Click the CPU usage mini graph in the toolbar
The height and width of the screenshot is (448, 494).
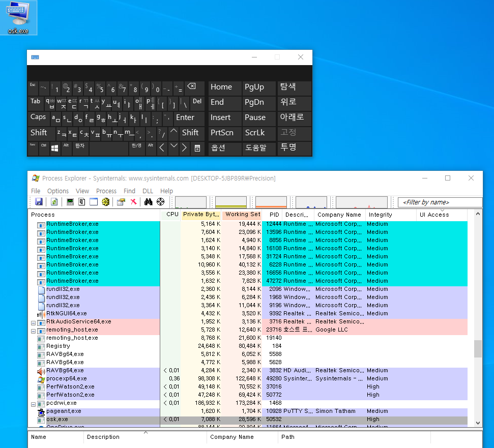tap(191, 202)
